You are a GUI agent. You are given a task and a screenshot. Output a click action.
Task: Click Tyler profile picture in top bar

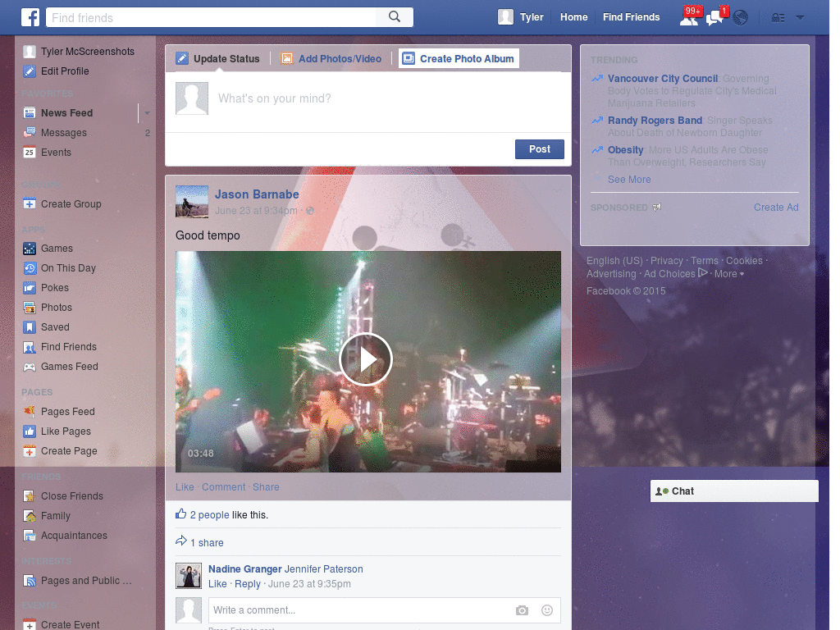tap(505, 17)
